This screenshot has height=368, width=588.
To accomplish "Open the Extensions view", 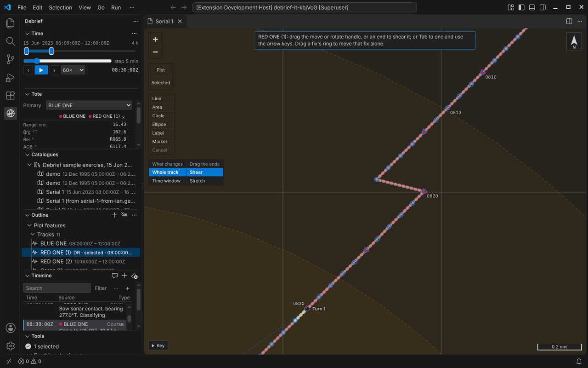I will pyautogui.click(x=11, y=95).
